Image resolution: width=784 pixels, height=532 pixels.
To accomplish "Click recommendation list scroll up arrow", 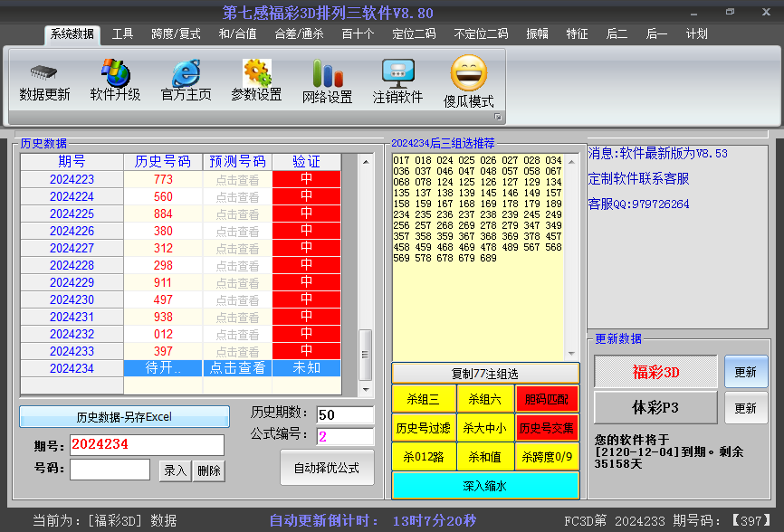I will tap(571, 162).
